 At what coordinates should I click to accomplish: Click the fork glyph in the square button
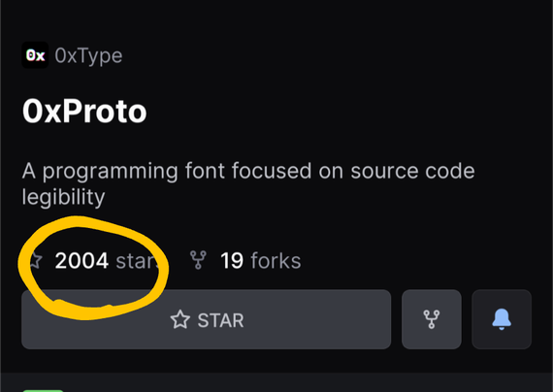(x=432, y=319)
